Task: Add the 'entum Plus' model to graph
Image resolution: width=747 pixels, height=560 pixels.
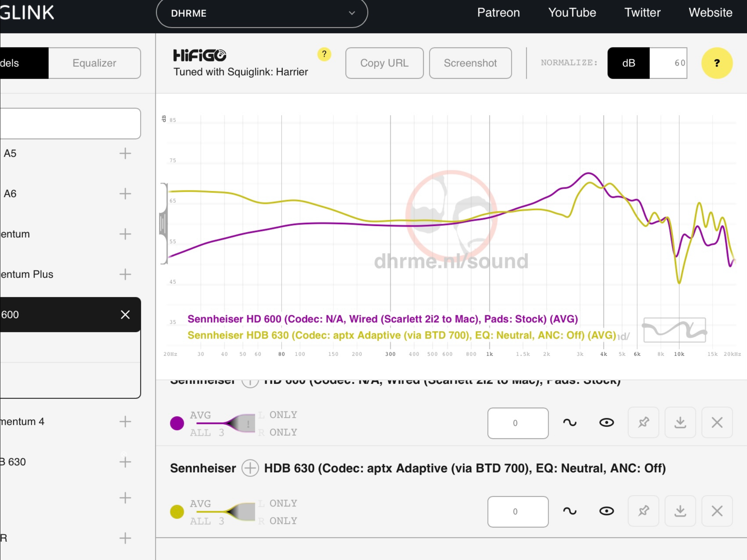Action: point(125,274)
